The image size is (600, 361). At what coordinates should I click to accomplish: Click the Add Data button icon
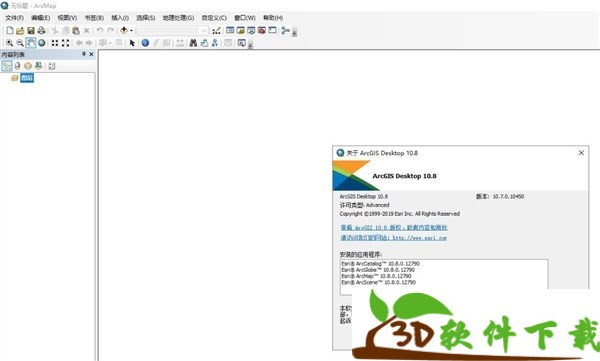124,30
